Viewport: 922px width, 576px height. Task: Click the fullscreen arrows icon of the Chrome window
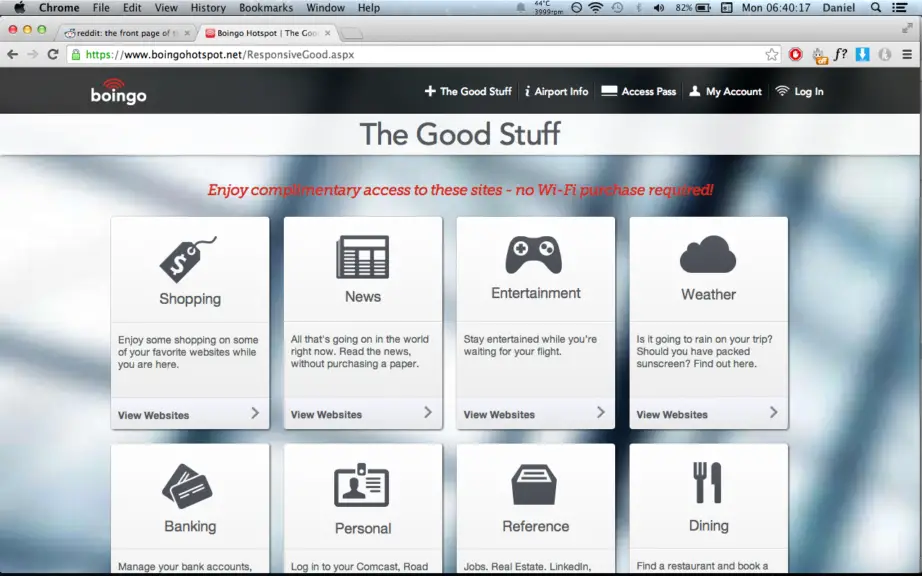point(907,28)
